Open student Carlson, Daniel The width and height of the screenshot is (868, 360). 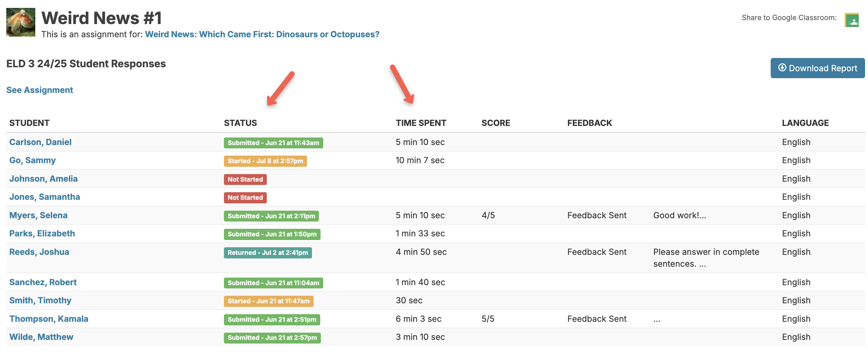click(x=41, y=142)
